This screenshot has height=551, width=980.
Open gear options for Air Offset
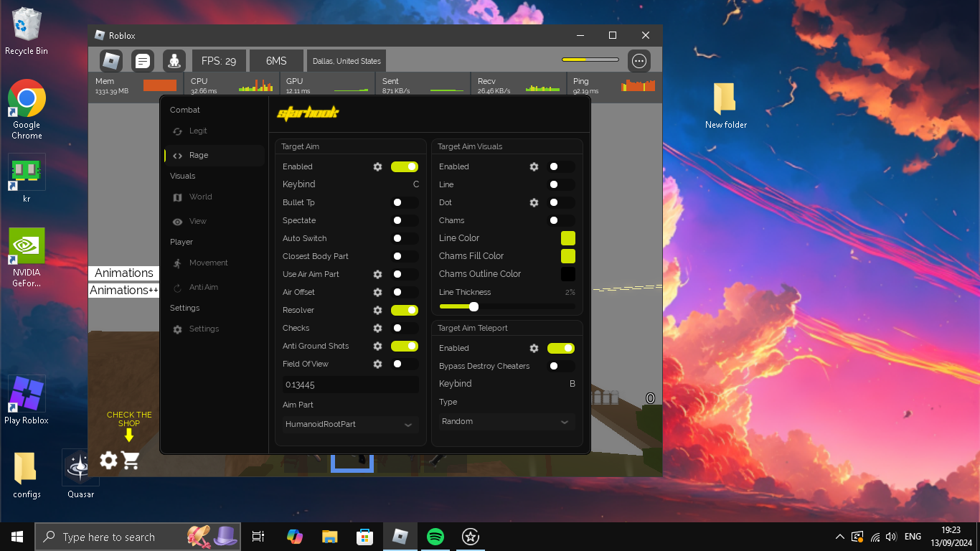tap(377, 292)
